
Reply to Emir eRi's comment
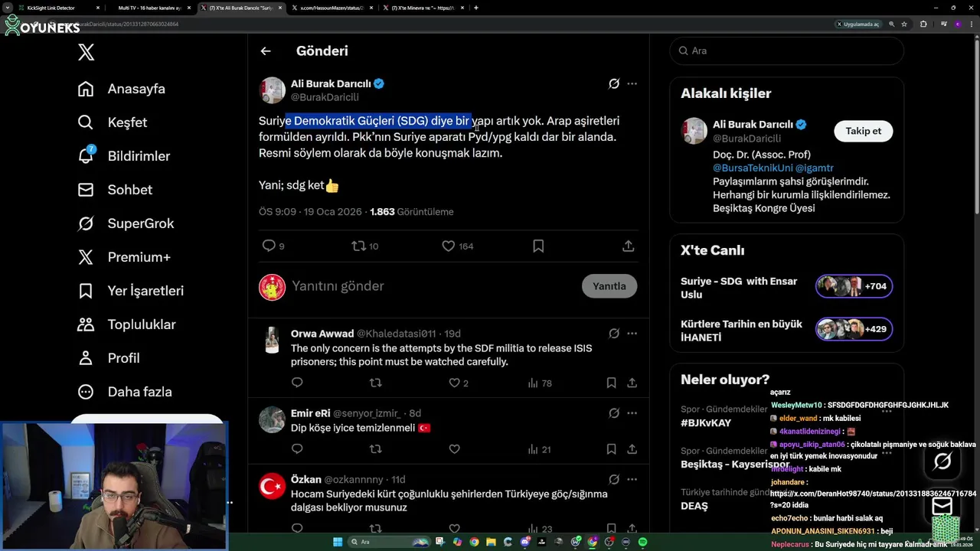297,449
